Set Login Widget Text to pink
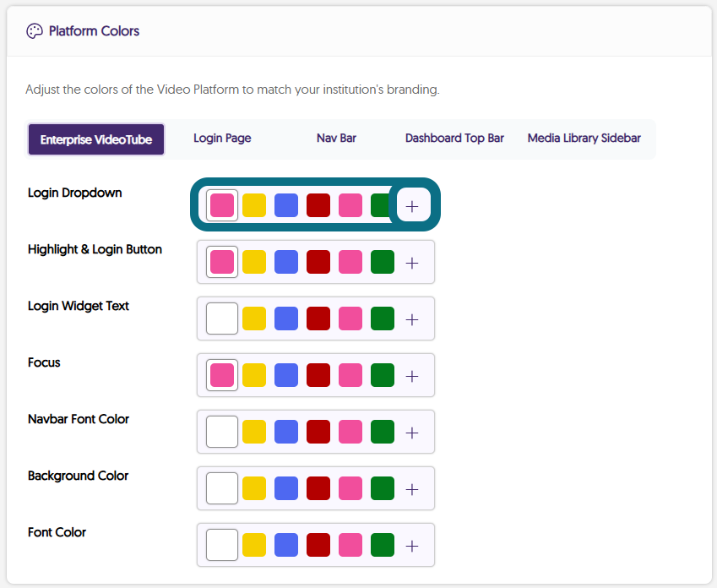717x588 pixels. [350, 318]
